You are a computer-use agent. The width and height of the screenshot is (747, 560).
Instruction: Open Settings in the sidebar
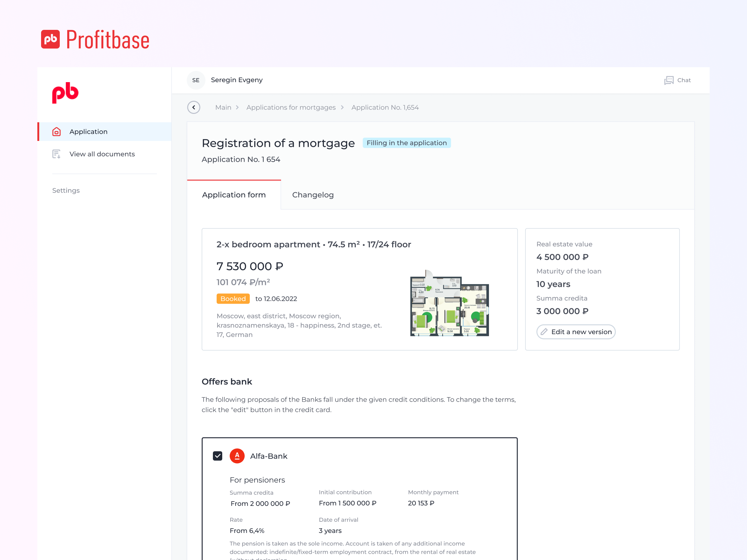[66, 190]
